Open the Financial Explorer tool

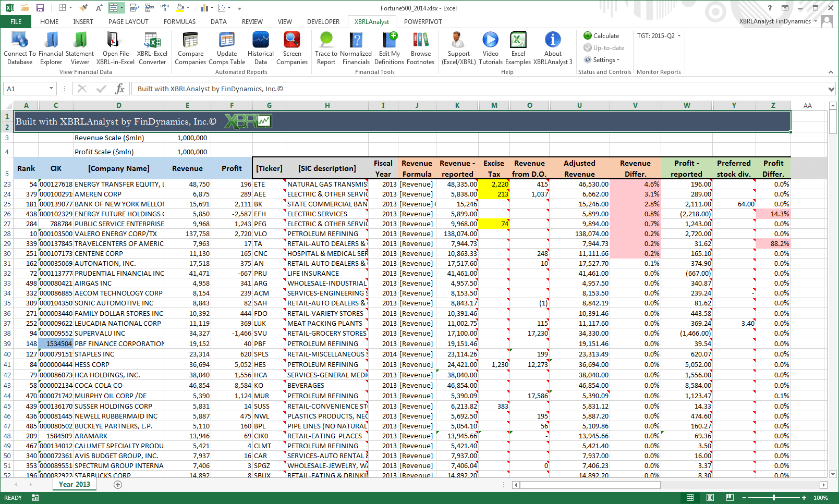[x=51, y=47]
